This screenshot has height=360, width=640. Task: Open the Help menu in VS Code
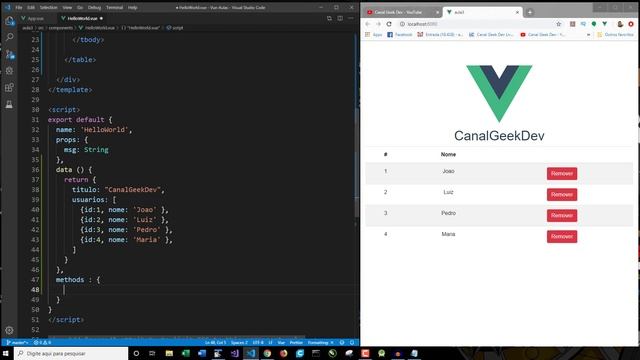[x=133, y=7]
